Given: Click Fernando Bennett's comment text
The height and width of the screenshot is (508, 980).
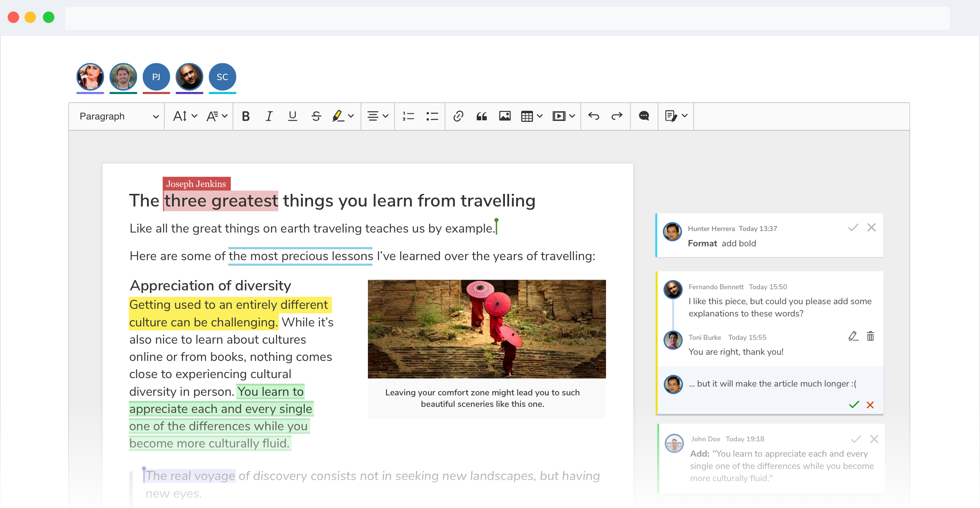Looking at the screenshot, I should 780,307.
